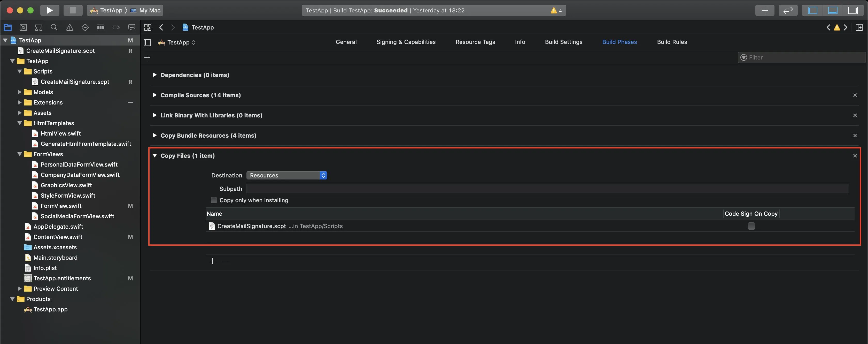Click the Stop button in toolbar
868x344 pixels.
pos(73,10)
